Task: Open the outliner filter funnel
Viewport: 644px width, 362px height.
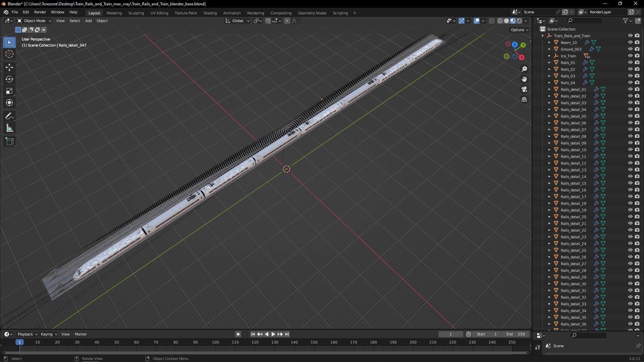Action: click(x=626, y=21)
